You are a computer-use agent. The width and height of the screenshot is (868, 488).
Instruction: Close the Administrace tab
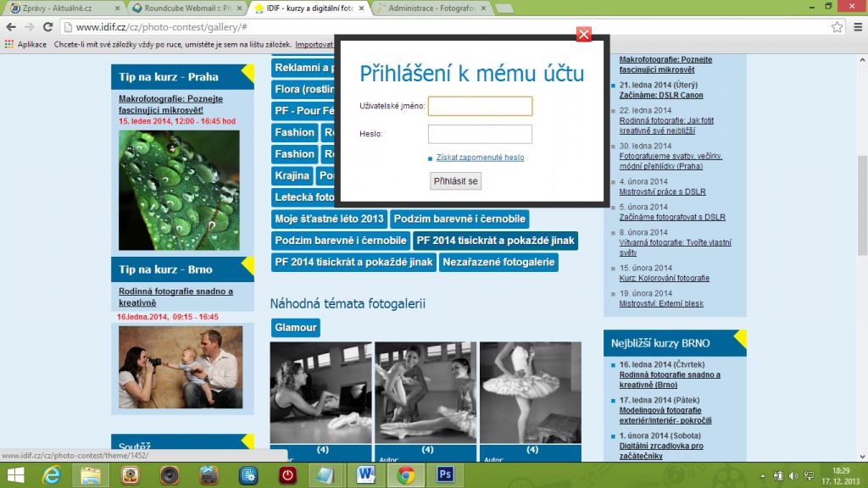[483, 8]
